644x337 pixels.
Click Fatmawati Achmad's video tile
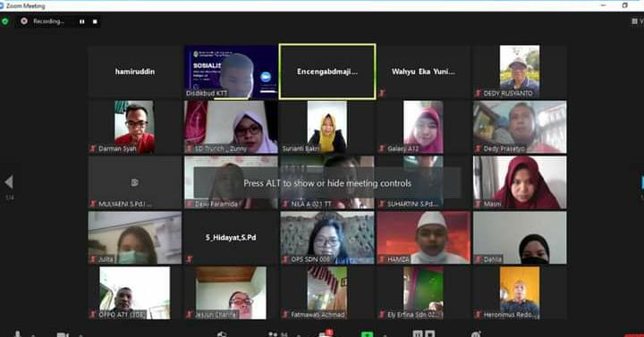click(327, 293)
